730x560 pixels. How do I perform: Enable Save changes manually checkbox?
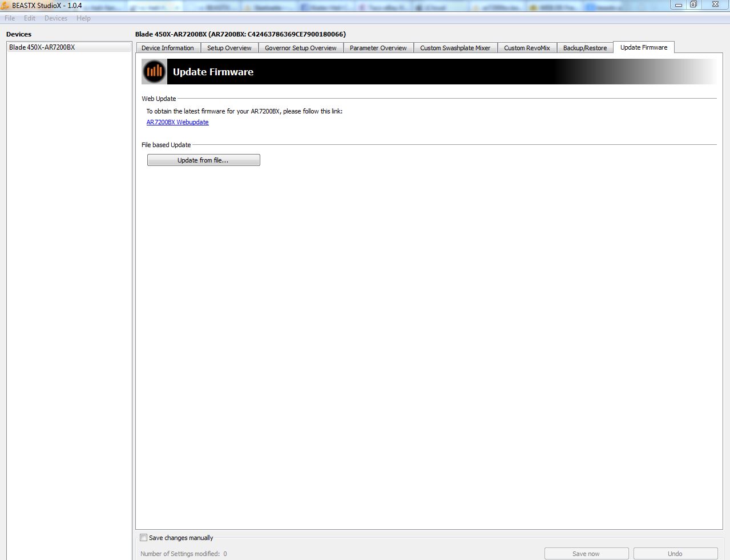pyautogui.click(x=144, y=537)
